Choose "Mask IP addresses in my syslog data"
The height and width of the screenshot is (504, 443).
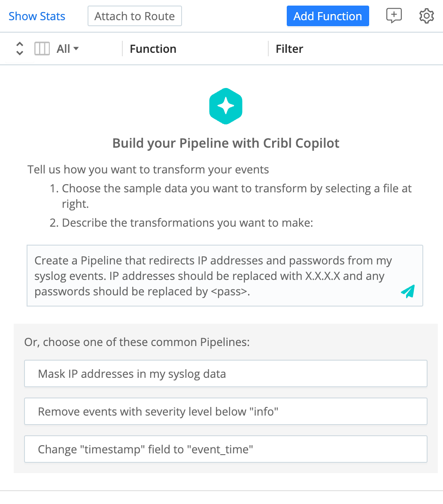226,373
